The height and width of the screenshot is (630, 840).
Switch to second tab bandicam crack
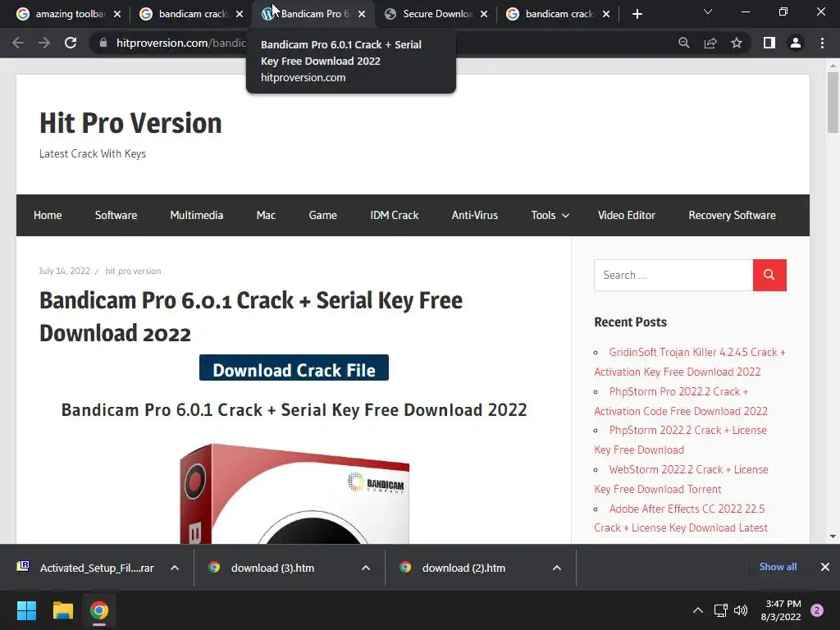(190, 14)
